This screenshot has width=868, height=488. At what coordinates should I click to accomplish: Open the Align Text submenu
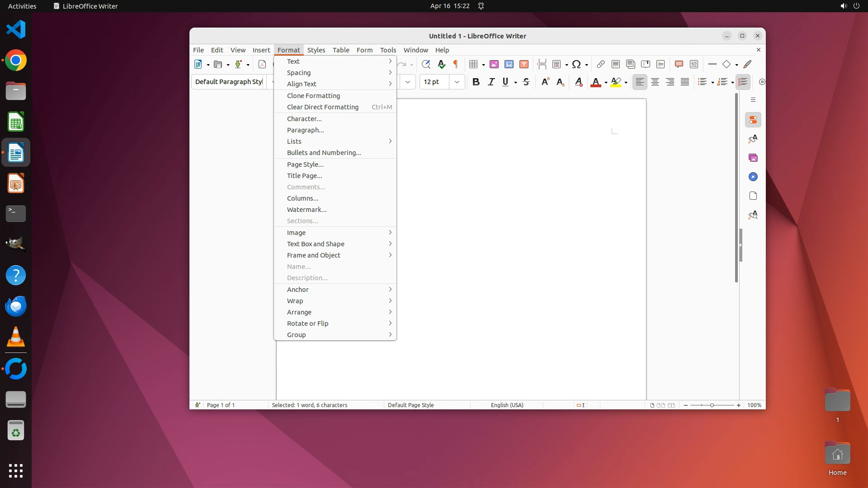tap(302, 84)
